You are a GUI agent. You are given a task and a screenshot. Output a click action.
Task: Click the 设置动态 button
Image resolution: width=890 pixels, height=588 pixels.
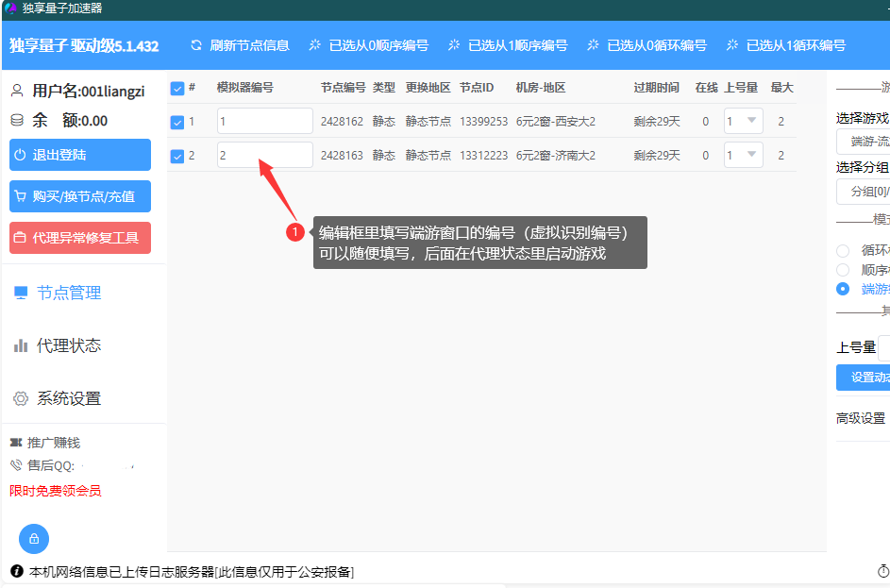[x=864, y=378]
